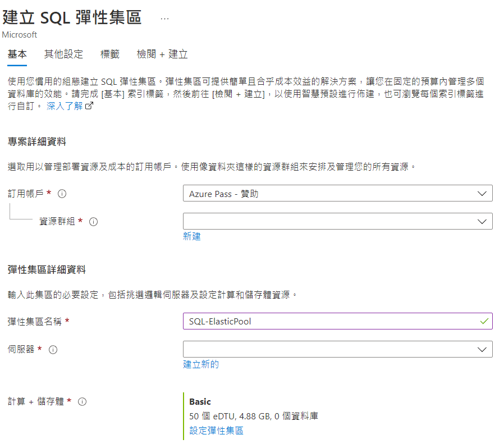This screenshot has width=504, height=444.
Task: Click the 建立新的 link under 伺服器
Action: coord(200,364)
